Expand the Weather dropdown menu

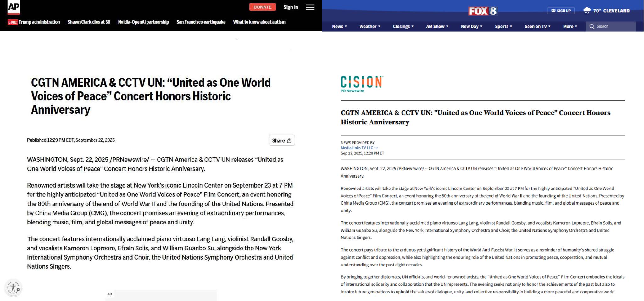[370, 26]
